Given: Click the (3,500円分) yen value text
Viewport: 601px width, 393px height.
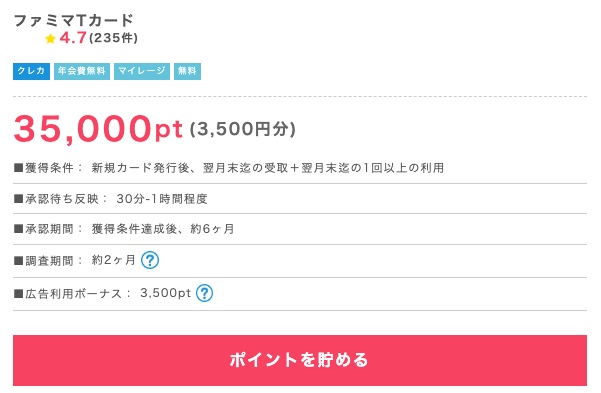Looking at the screenshot, I should (243, 129).
